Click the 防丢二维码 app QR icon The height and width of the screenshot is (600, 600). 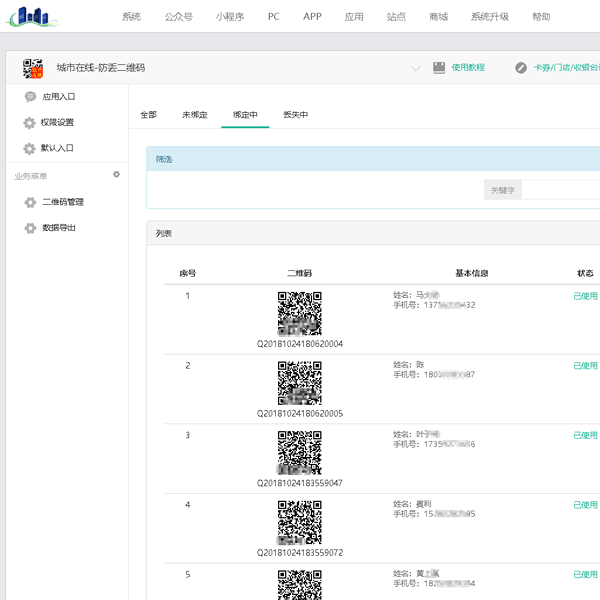[33, 68]
